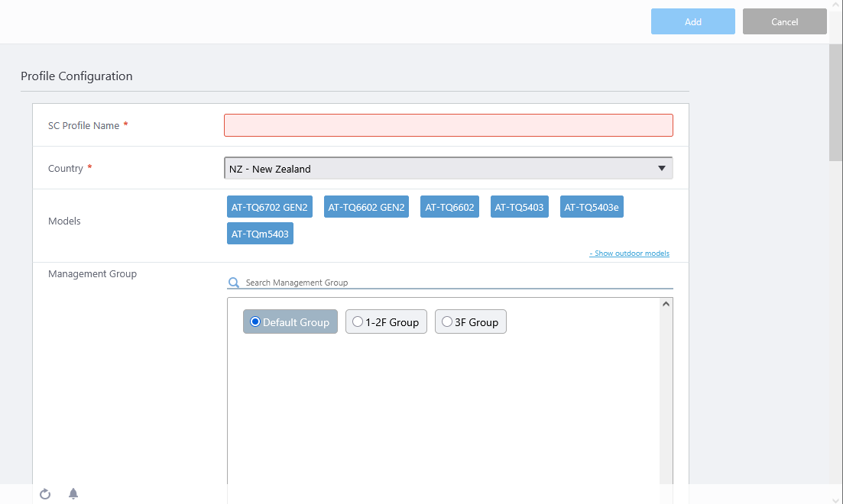Toggle the AT-TQ5403 model tag
The image size is (843, 504).
point(519,207)
